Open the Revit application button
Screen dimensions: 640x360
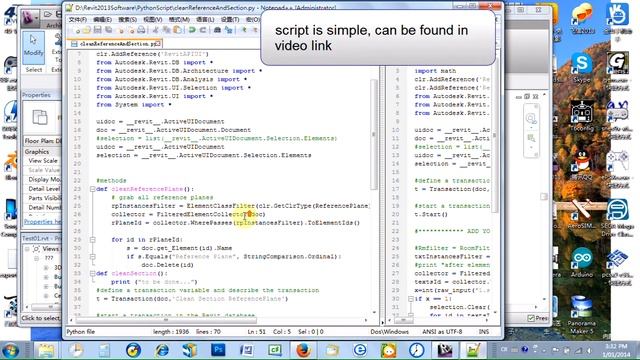pos(30,17)
